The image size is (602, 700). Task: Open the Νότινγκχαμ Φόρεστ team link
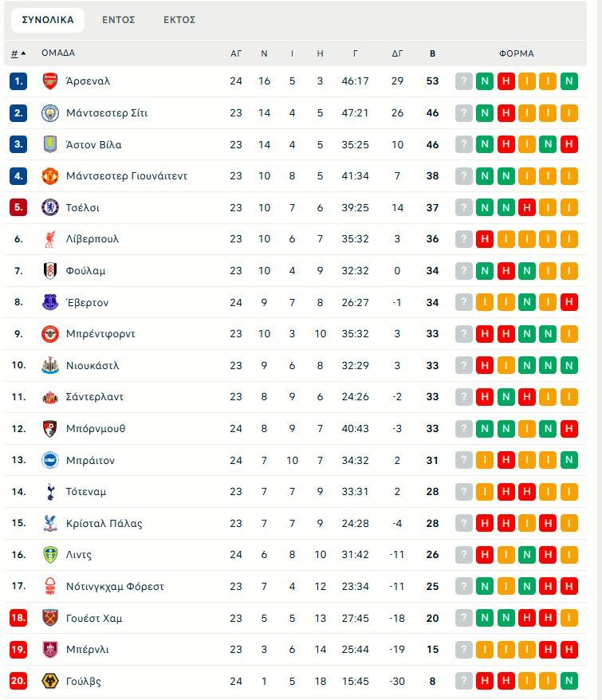coord(115,587)
